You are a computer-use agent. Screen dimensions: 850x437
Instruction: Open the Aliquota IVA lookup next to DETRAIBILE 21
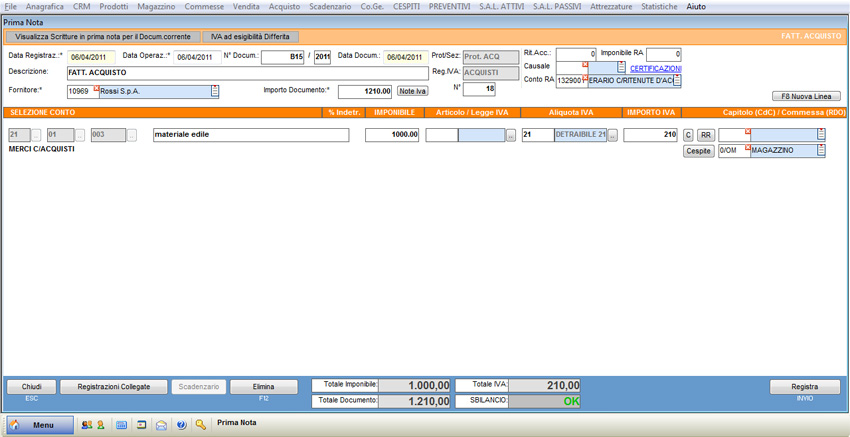click(x=613, y=135)
